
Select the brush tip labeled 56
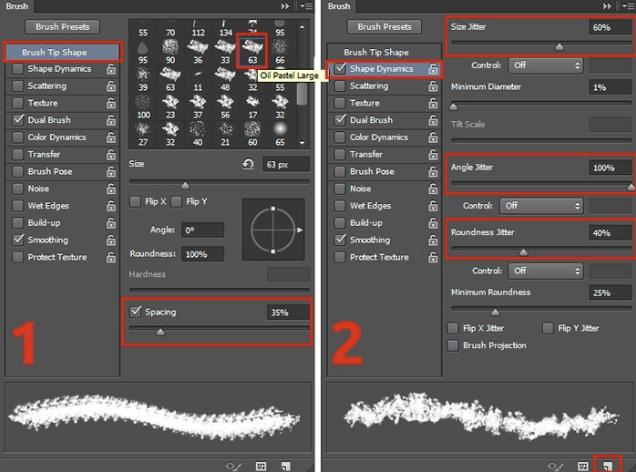[x=225, y=107]
